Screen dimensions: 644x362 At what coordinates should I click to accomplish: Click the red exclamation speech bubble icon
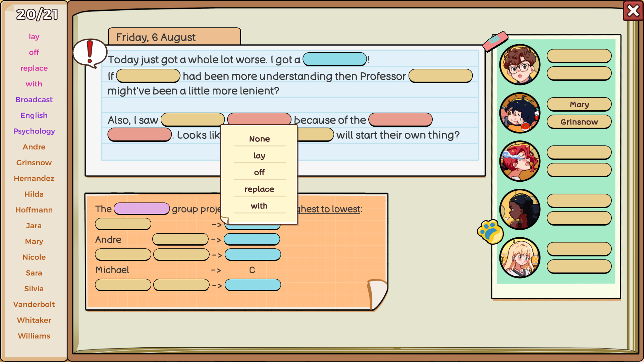point(90,53)
